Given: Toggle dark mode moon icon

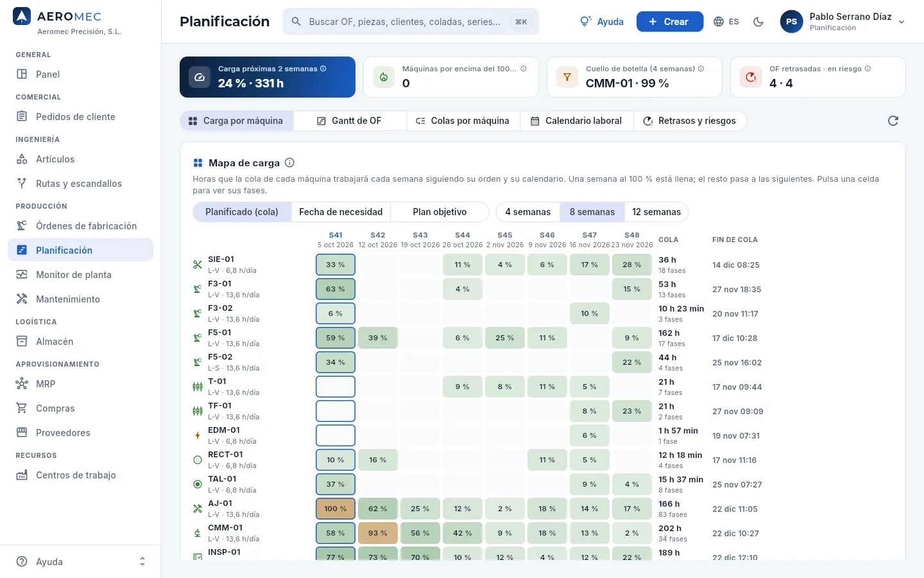Looking at the screenshot, I should 758,22.
